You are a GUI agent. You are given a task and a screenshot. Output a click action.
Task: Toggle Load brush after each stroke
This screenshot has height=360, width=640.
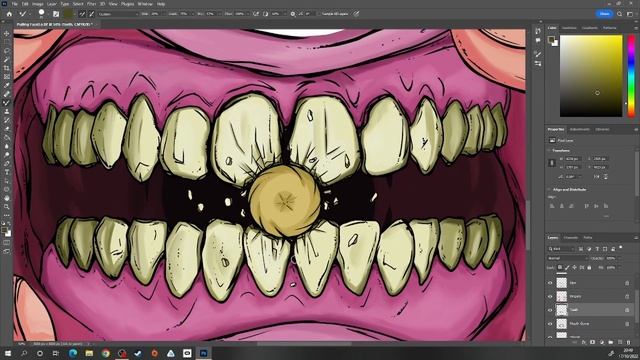point(82,14)
